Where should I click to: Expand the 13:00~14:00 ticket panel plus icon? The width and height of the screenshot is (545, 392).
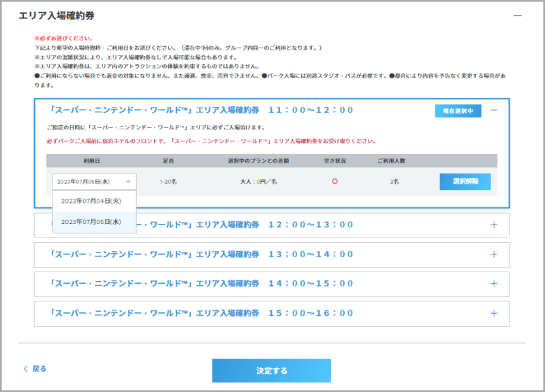pos(494,255)
